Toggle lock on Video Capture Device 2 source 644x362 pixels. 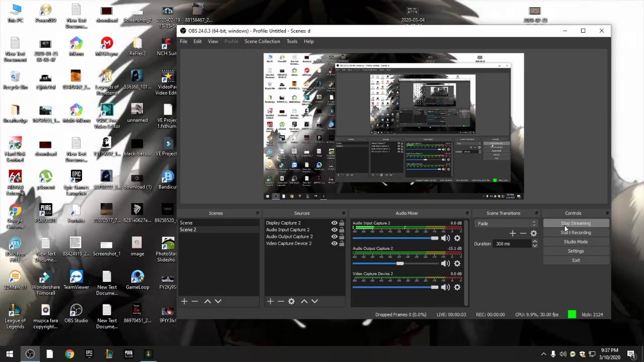point(342,243)
